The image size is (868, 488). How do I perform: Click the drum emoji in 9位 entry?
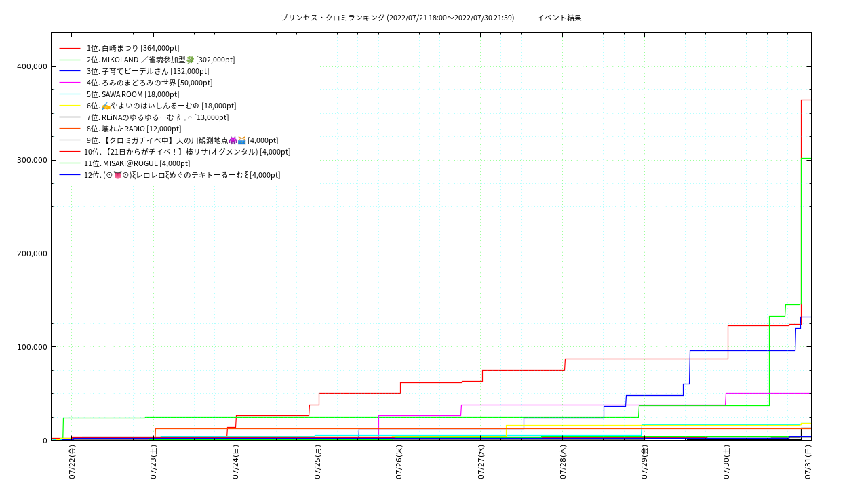pos(241,140)
